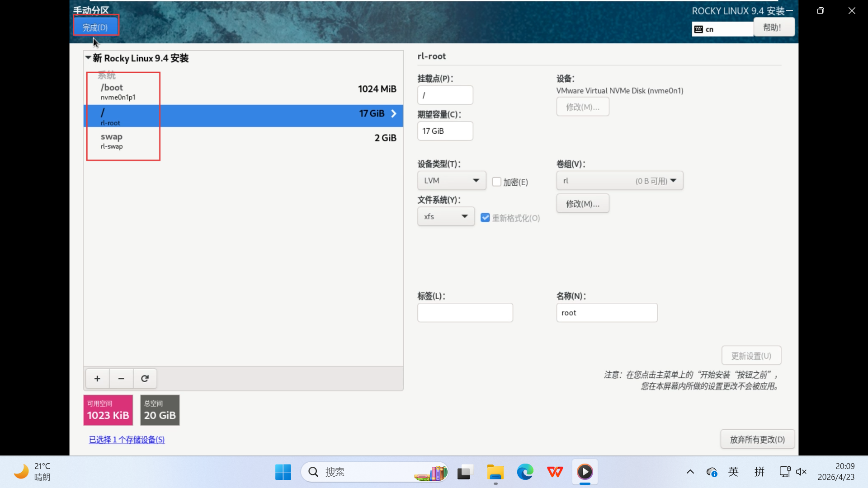Select the /boot partition entry

pos(243,91)
